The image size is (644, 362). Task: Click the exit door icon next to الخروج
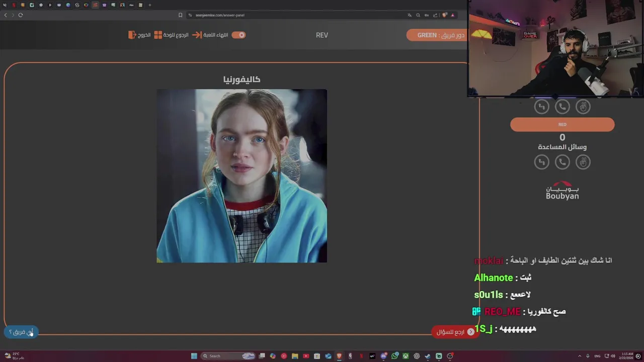[132, 35]
